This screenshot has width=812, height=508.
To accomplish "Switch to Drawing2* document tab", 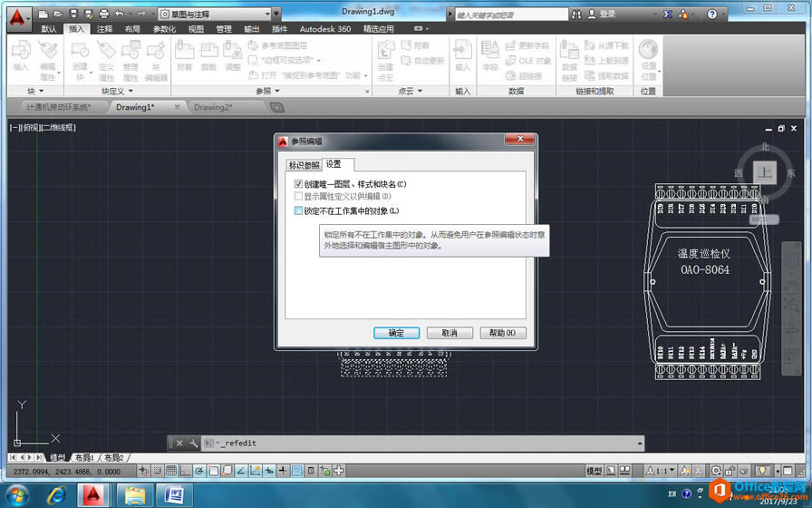I will click(213, 107).
